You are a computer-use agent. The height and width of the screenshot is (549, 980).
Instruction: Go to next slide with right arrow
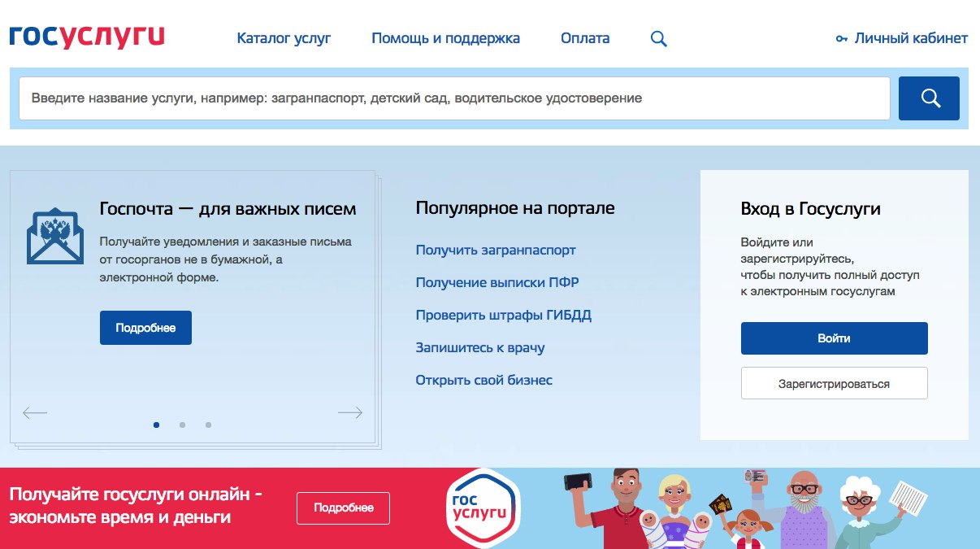350,413
